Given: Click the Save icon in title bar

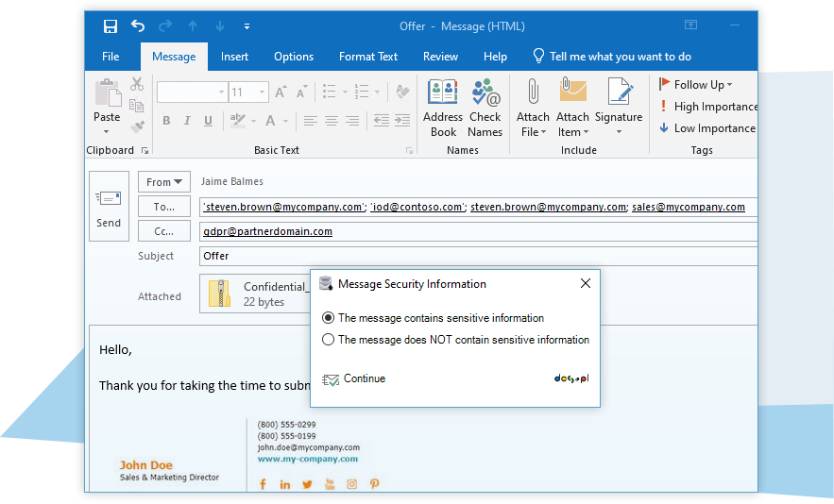Looking at the screenshot, I should click(x=110, y=26).
